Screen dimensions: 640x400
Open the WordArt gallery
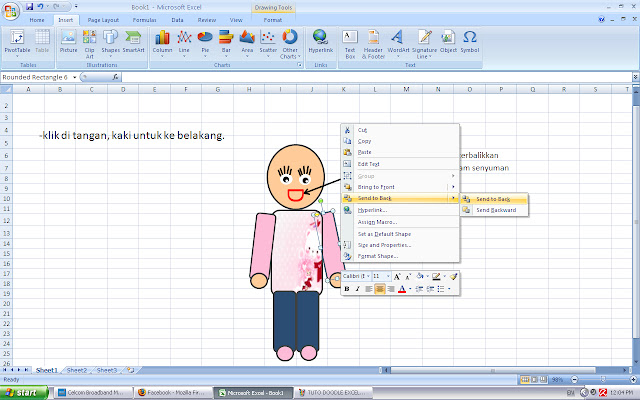coord(398,43)
